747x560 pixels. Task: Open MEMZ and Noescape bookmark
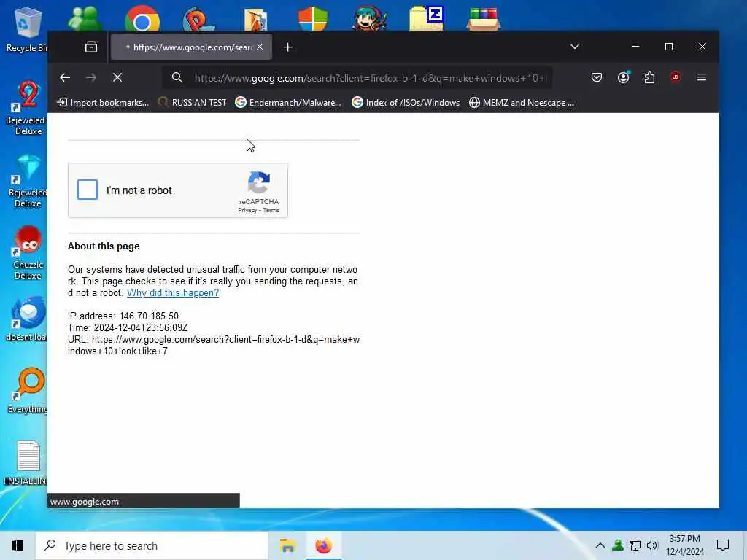pos(522,102)
